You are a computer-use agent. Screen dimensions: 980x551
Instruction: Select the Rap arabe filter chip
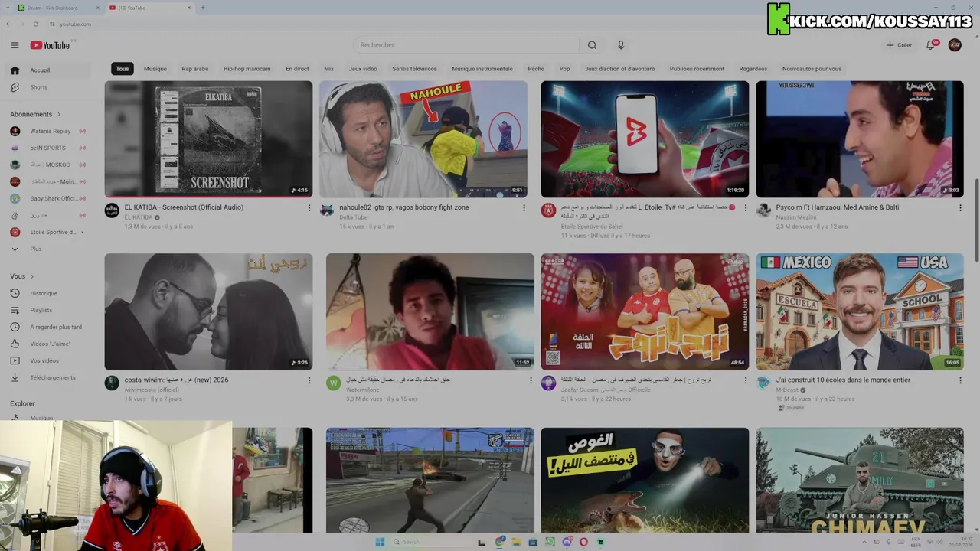194,69
